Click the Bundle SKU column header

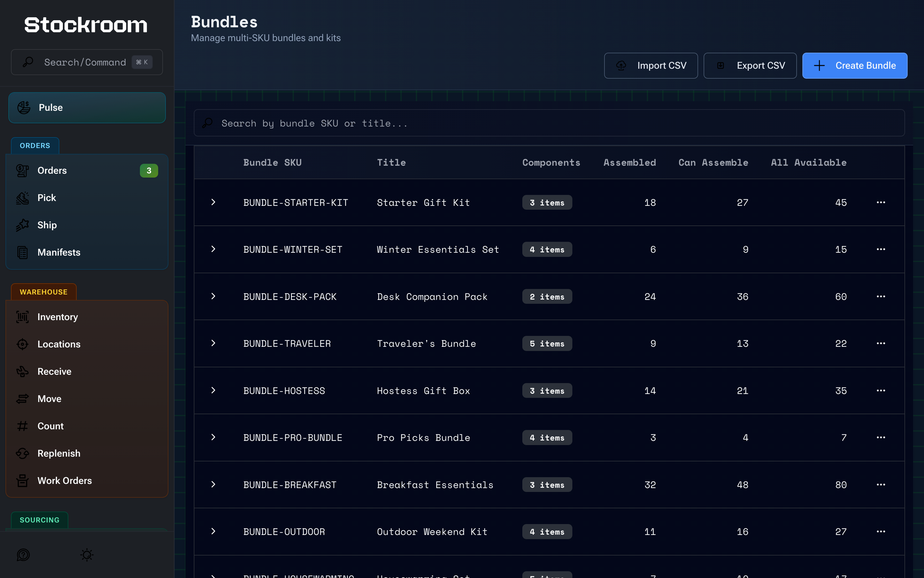click(x=273, y=162)
